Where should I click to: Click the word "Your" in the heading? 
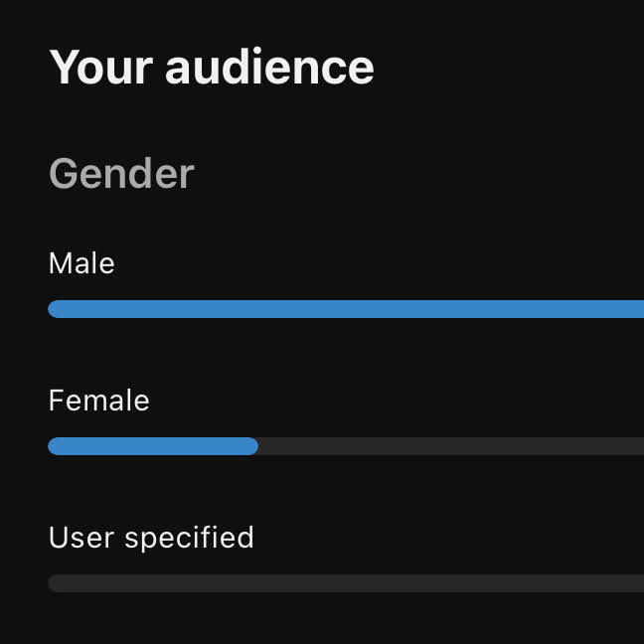[99, 68]
